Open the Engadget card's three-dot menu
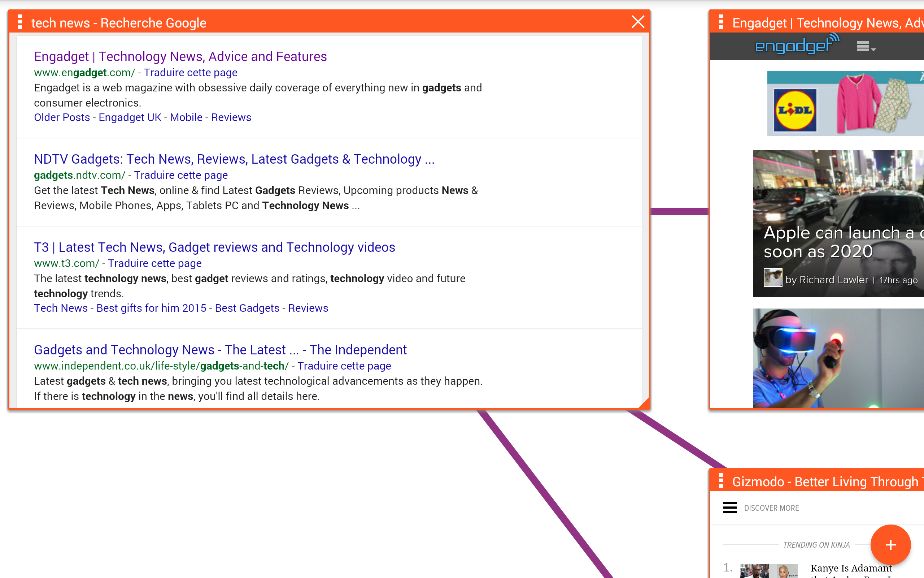The height and width of the screenshot is (578, 924). (721, 22)
